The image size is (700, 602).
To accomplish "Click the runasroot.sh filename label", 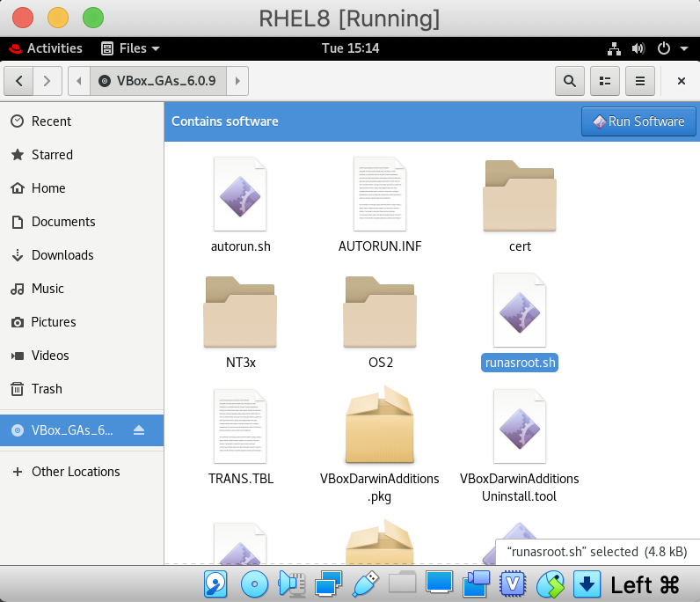I will pos(520,363).
